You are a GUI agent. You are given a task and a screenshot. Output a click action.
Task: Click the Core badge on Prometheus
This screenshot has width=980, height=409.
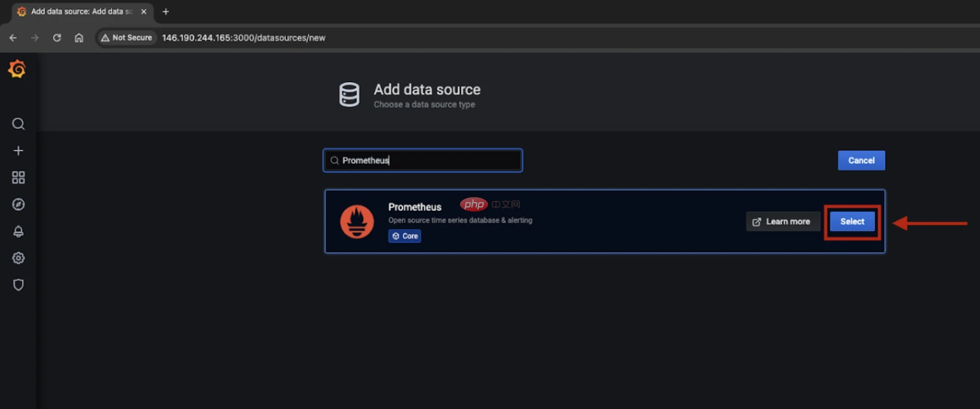[405, 235]
